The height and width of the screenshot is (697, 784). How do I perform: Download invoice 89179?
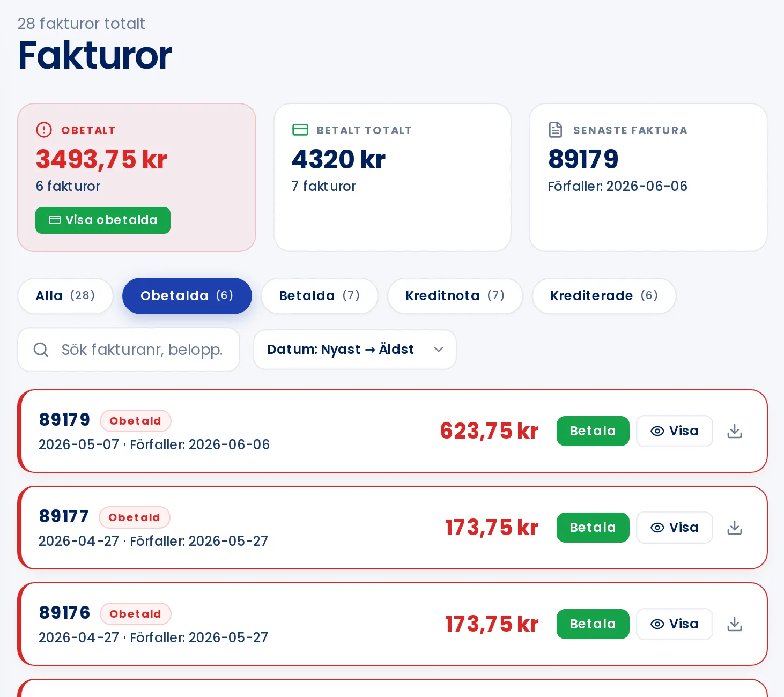tap(735, 431)
